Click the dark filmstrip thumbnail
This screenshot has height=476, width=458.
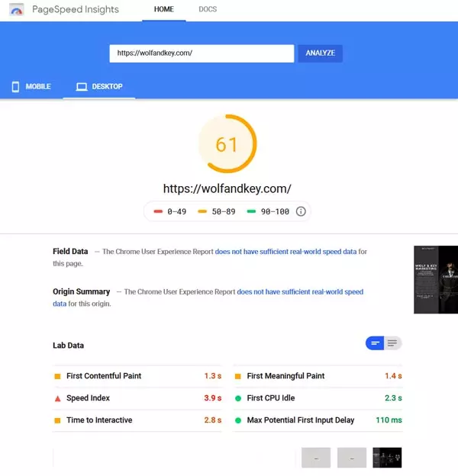tap(387, 458)
